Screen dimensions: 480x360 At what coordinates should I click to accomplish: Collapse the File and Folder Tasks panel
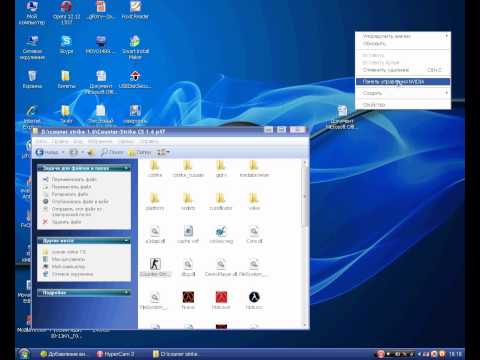(126, 168)
